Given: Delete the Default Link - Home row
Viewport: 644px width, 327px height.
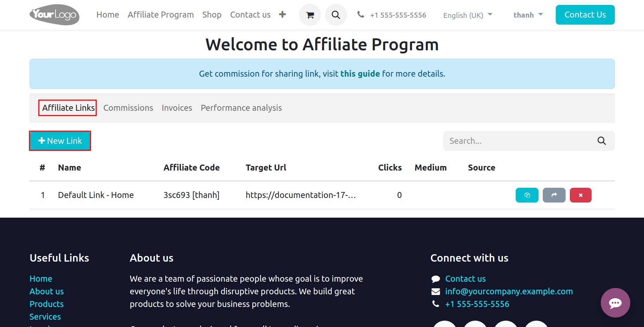Looking at the screenshot, I should click(x=581, y=195).
